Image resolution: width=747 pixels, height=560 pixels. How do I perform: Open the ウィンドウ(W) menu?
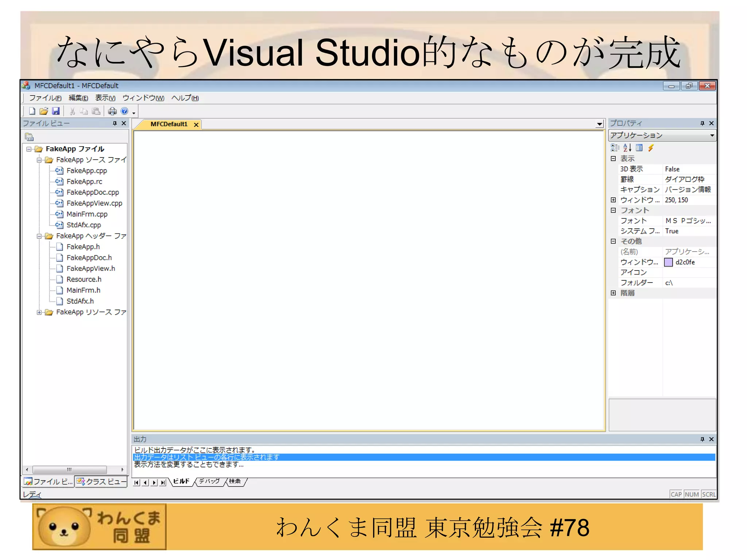pyautogui.click(x=143, y=98)
